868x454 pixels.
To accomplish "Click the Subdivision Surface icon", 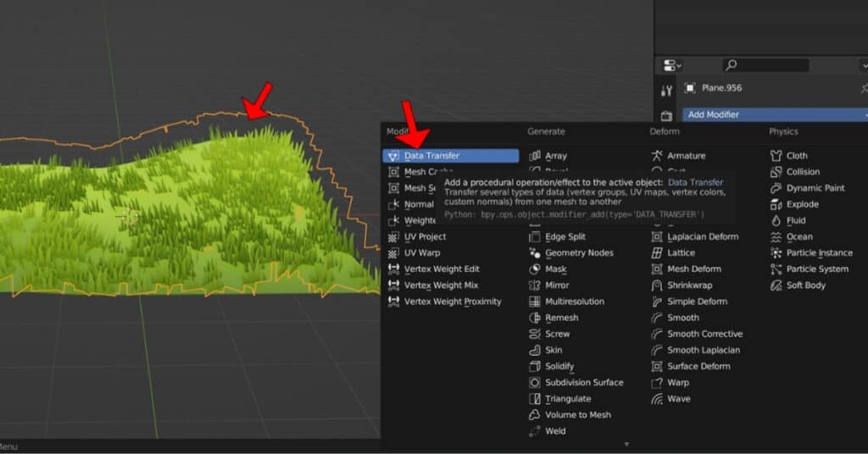I will [x=535, y=383].
